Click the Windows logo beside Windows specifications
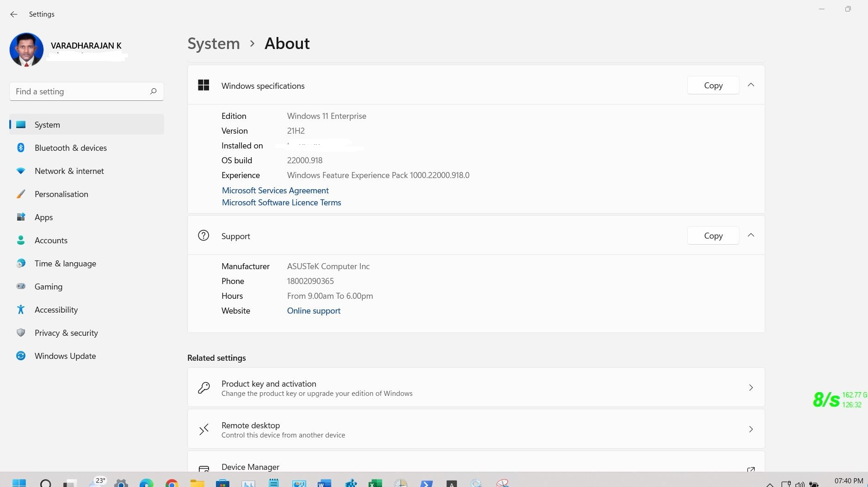 tap(203, 85)
